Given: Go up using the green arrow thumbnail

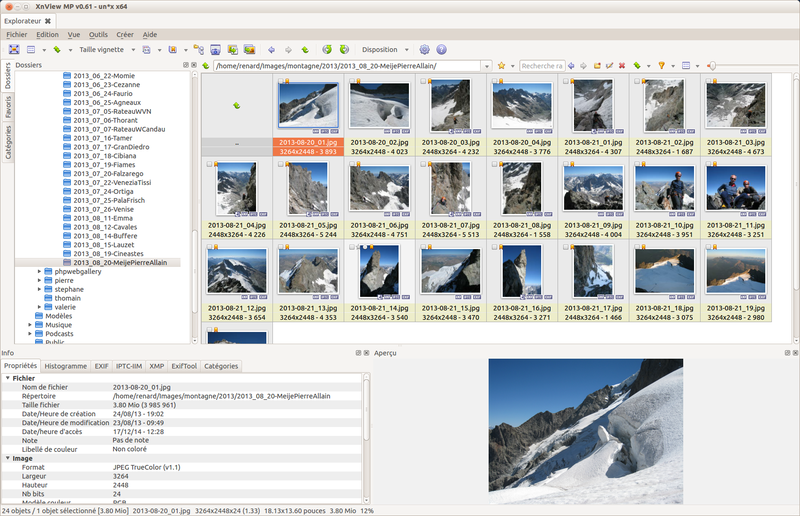Looking at the screenshot, I should tap(236, 105).
